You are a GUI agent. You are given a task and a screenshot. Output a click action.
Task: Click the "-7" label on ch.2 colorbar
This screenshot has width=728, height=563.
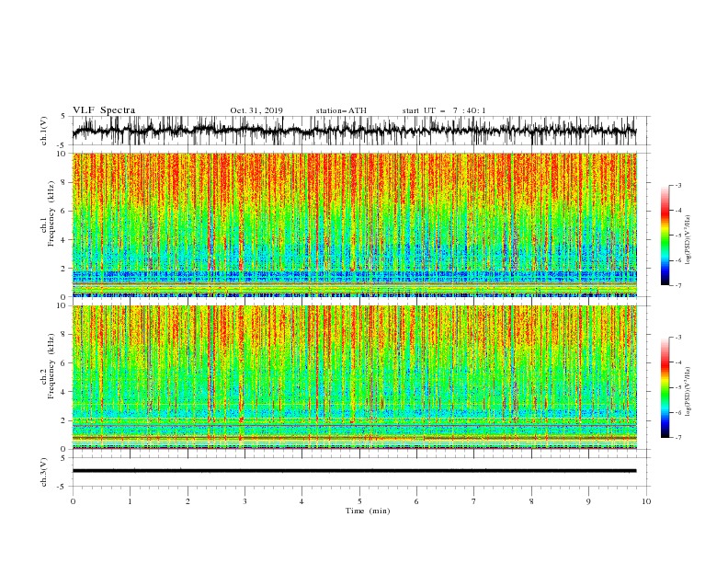(x=677, y=438)
